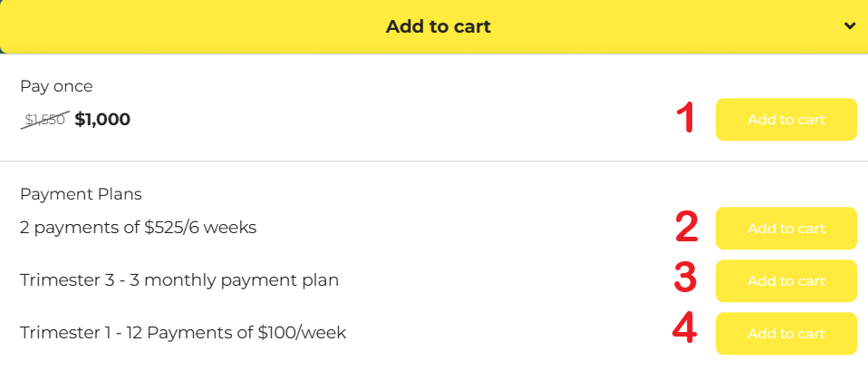This screenshot has height=381, width=868.
Task: Click the yellow header title 'Add to cart'
Action: (438, 26)
